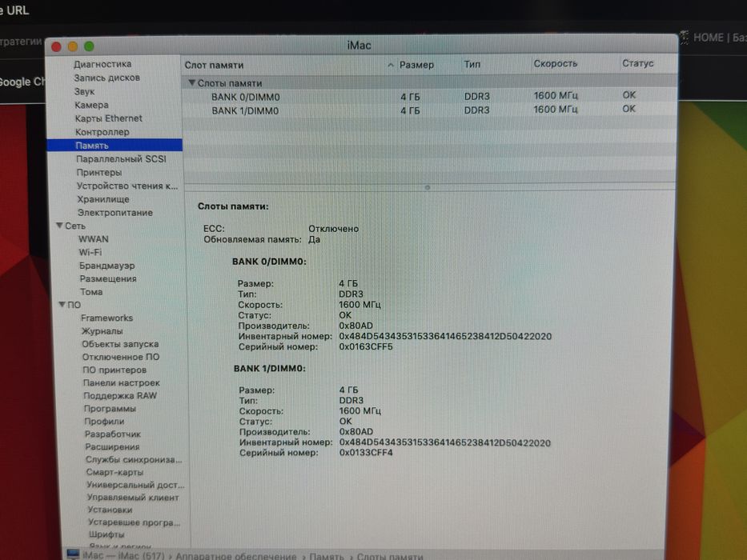Collapse the Сеть section triangle

pos(59,226)
